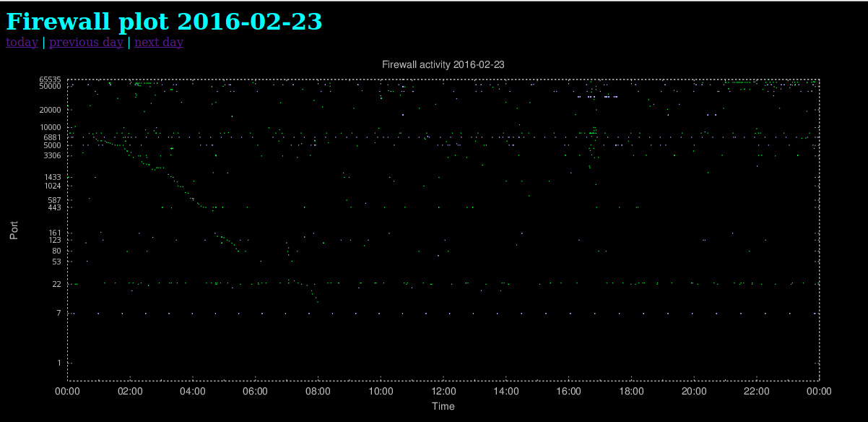
Task: Click the 04:00 time axis label
Action: click(193, 391)
